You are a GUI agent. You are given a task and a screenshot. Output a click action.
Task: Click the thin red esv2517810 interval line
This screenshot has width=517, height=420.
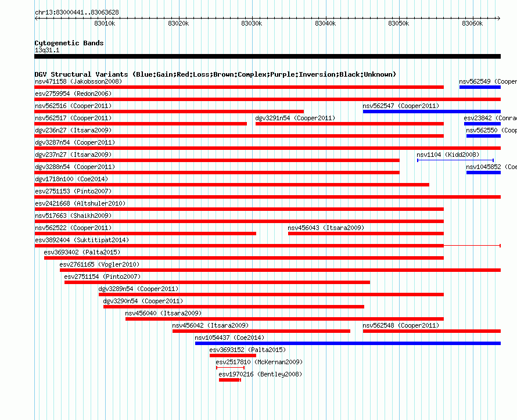point(230,368)
